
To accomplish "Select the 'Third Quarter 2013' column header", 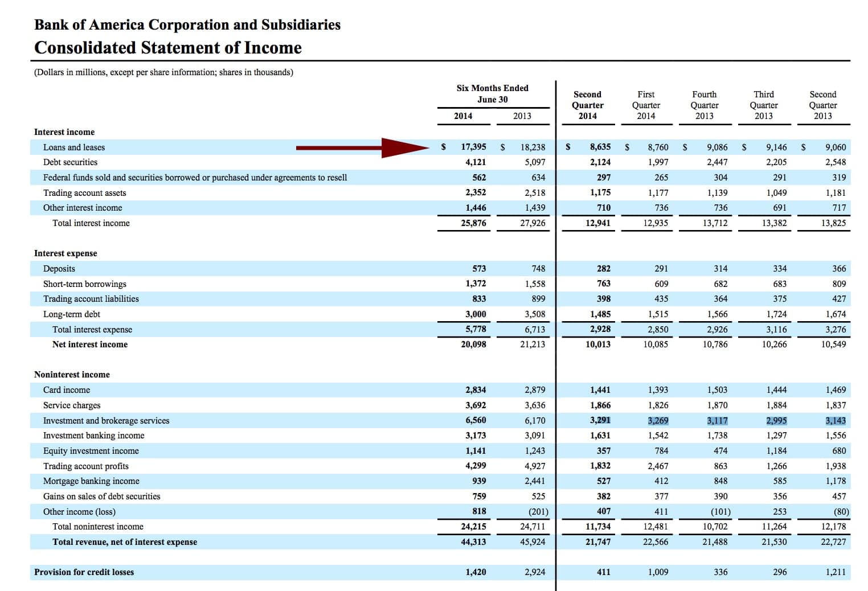I will pyautogui.click(x=764, y=105).
